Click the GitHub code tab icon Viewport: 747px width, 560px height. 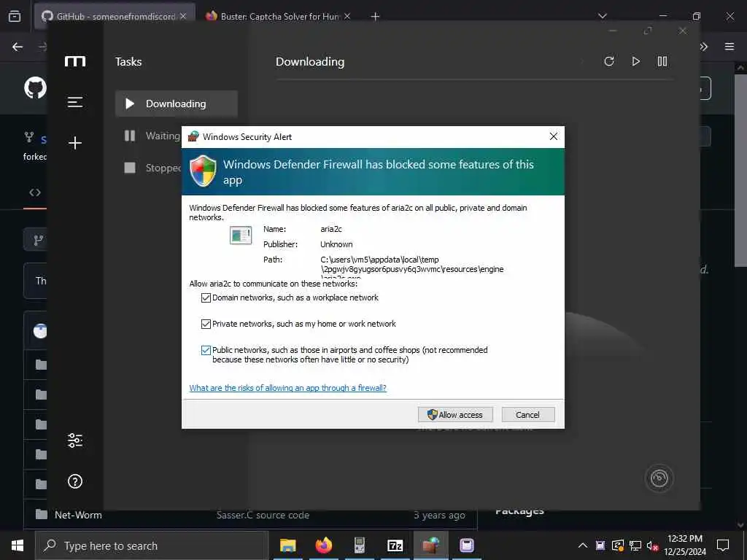pos(35,192)
